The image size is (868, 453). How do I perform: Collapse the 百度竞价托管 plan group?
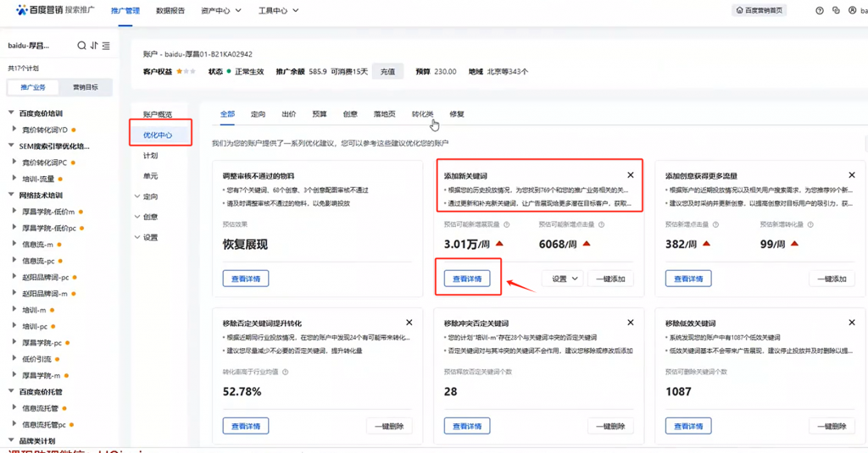pyautogui.click(x=11, y=391)
